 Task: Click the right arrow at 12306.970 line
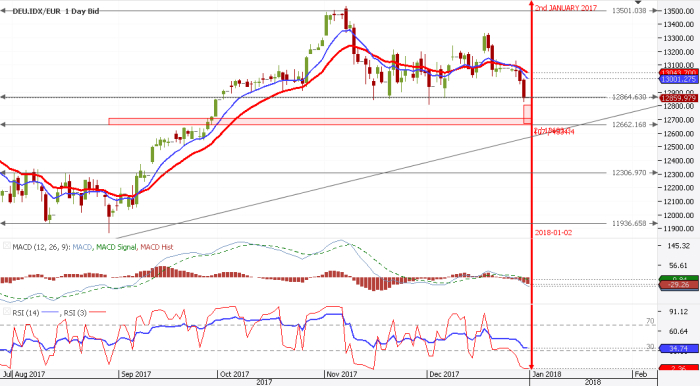pos(654,173)
